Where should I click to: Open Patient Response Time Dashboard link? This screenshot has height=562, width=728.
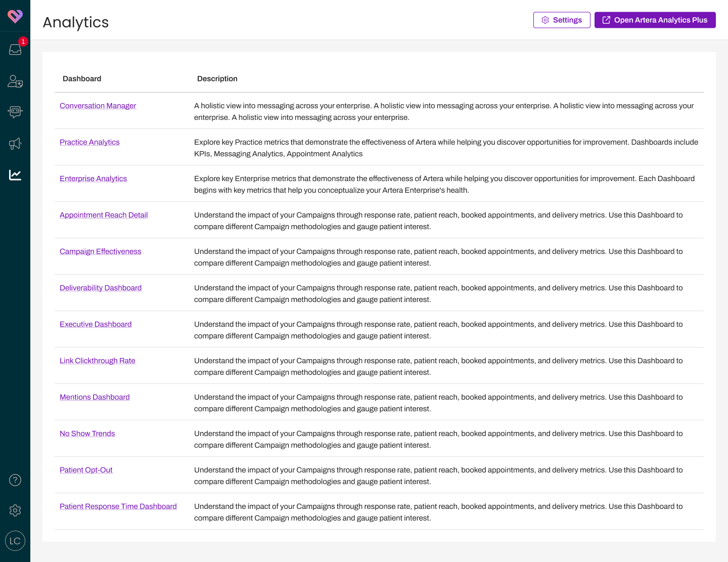tap(118, 506)
